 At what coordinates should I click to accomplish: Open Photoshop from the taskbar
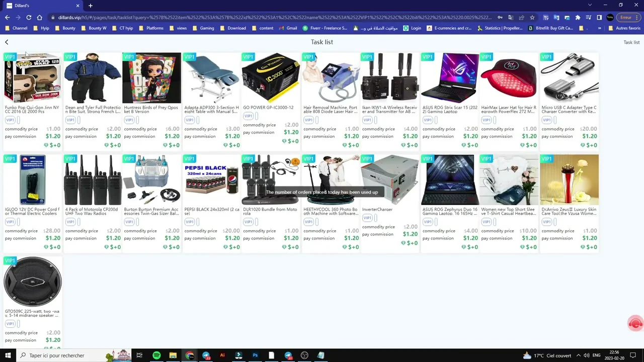click(255, 355)
